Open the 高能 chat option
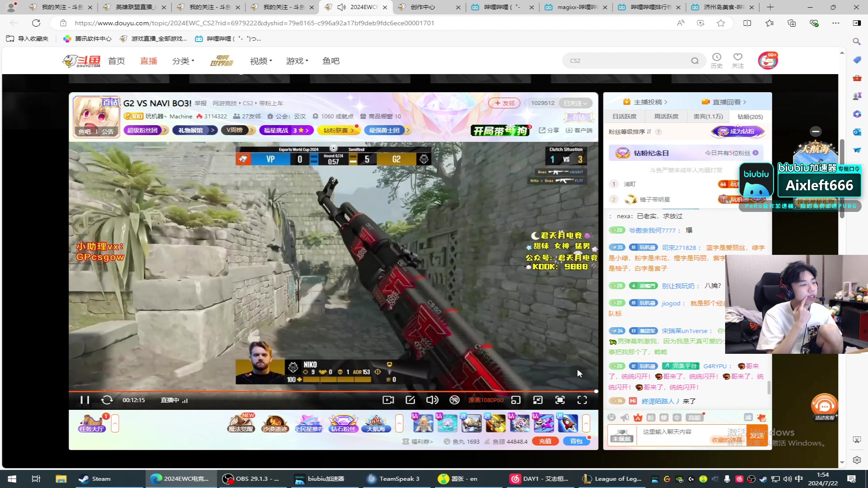Screen dimensions: 868x488 694,418
